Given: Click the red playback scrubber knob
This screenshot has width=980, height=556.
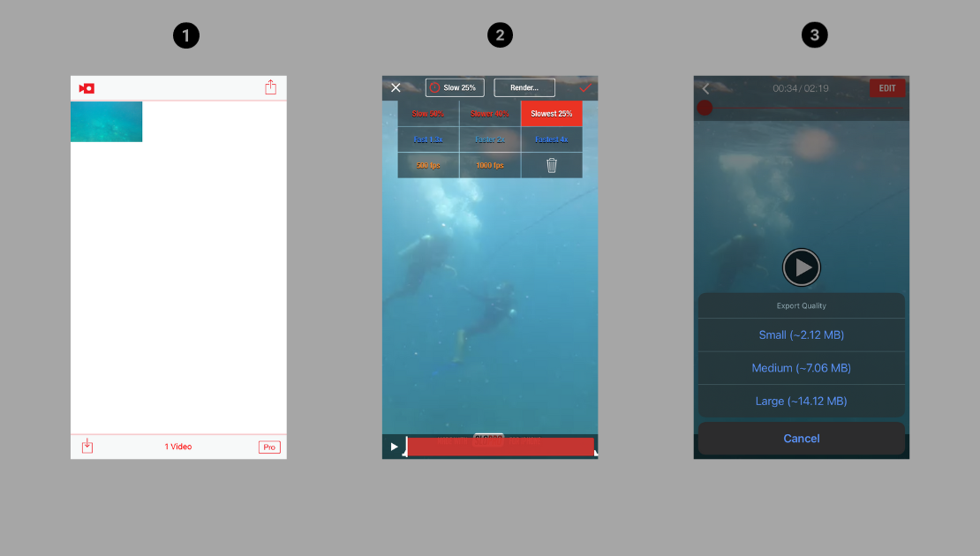Looking at the screenshot, I should [x=705, y=108].
